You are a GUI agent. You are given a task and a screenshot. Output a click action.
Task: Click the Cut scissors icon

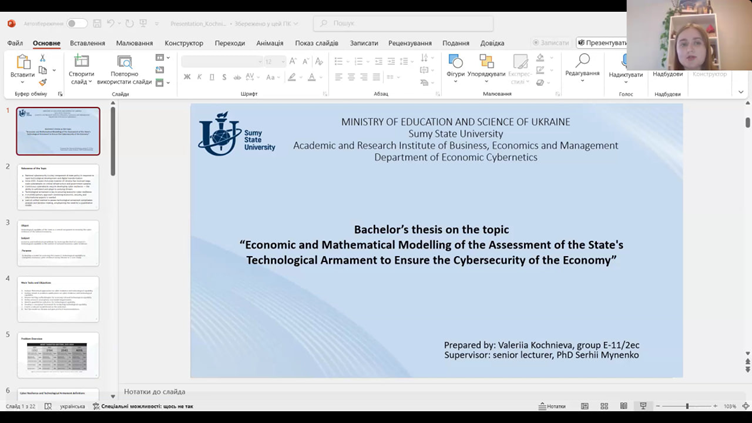43,58
